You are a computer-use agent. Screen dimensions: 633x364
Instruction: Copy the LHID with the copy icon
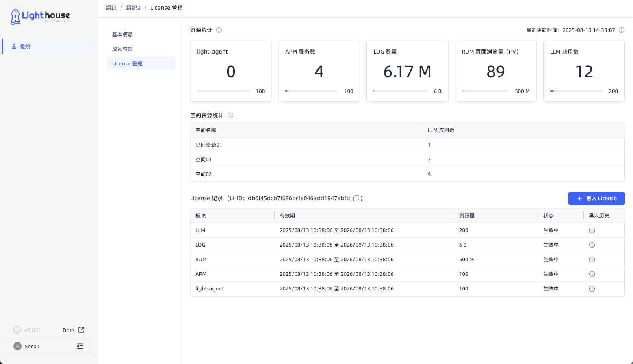tap(356, 198)
